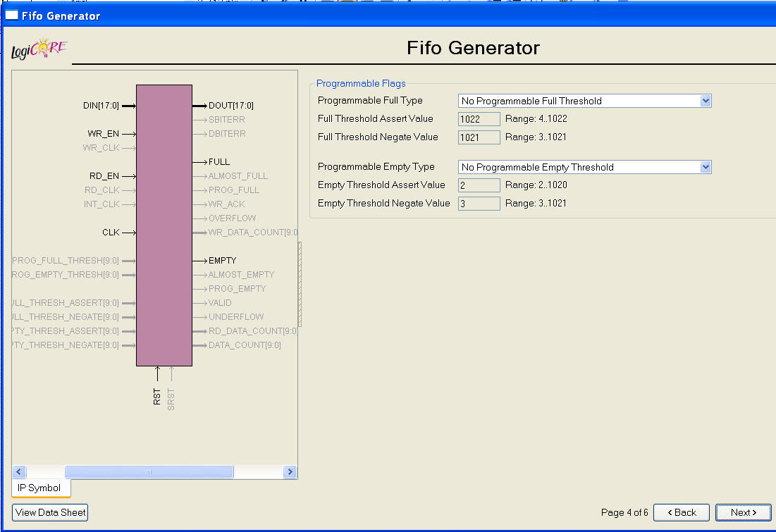
Task: Click the RD_DATA_COUNT output label
Action: (x=253, y=331)
